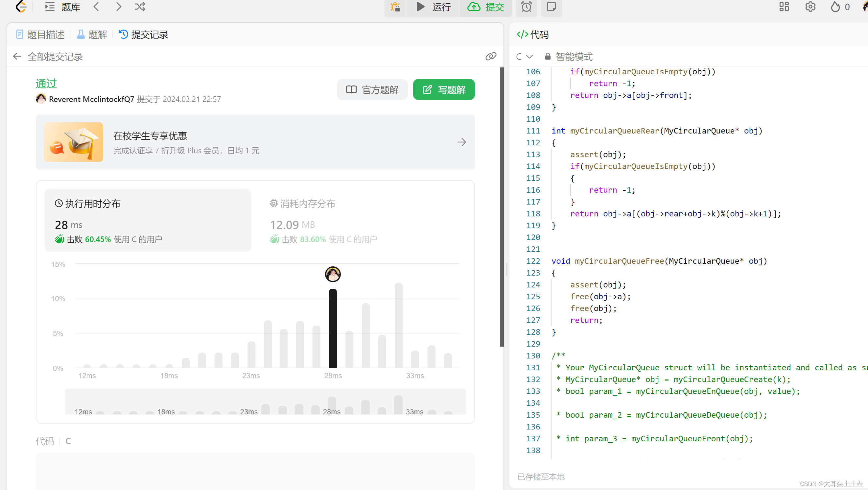Image resolution: width=868 pixels, height=490 pixels.
Task: Click the 提交记录 history clock icon
Action: click(x=123, y=34)
